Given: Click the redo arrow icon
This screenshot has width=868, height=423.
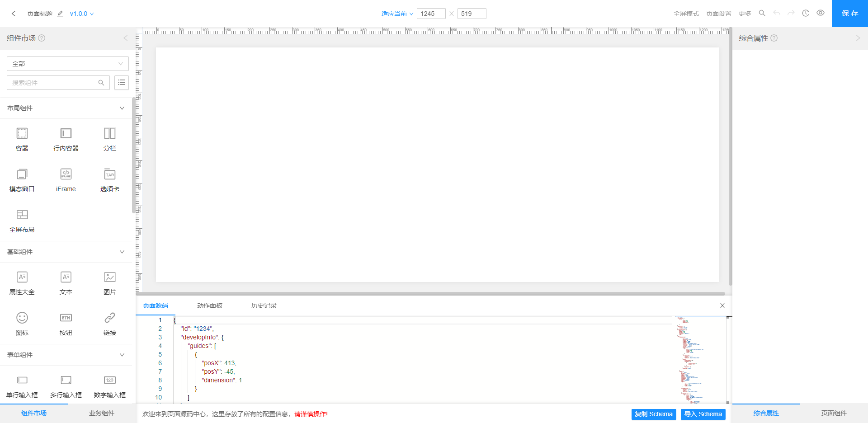Looking at the screenshot, I should pyautogui.click(x=791, y=13).
